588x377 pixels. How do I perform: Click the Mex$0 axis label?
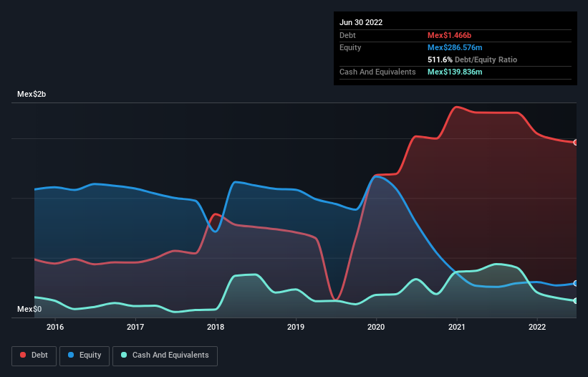[x=29, y=309]
